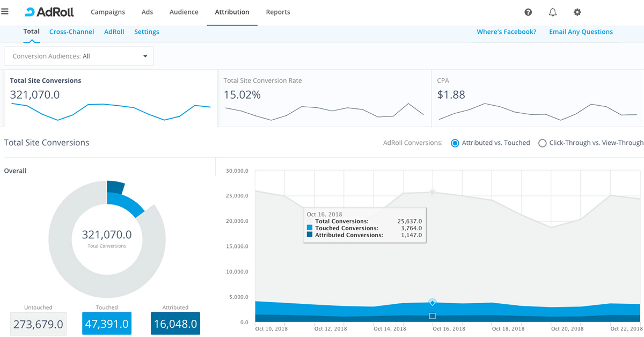Click the dark blue Attributed 16,048.0 box
Viewport: 644px width, 337px height.
[175, 324]
